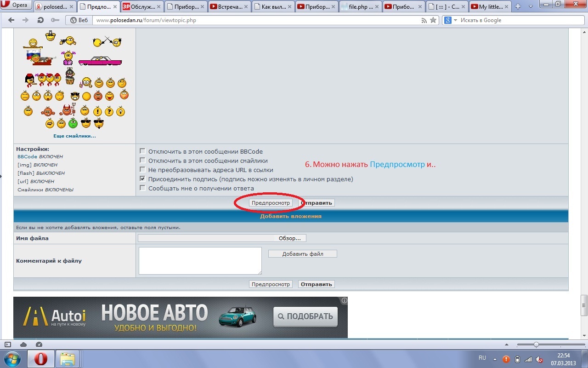Open Windows Explorer from the taskbar
This screenshot has height=368, width=588.
(68, 359)
